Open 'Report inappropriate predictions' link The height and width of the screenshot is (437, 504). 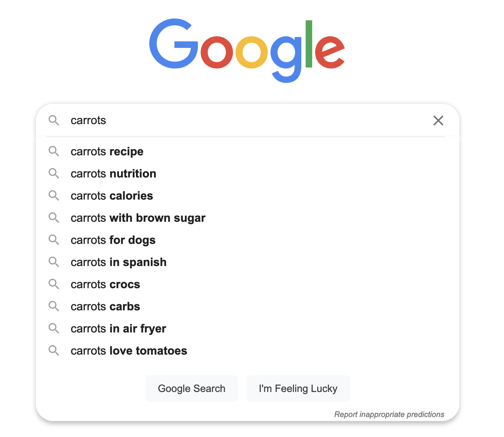[389, 414]
